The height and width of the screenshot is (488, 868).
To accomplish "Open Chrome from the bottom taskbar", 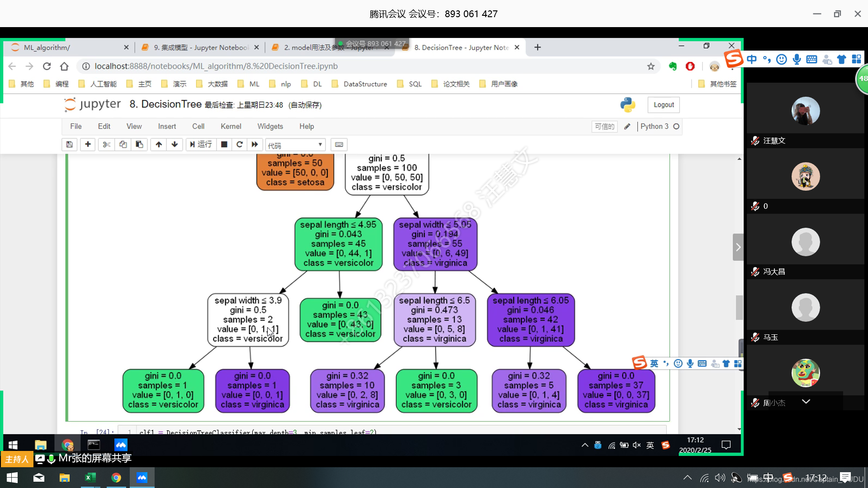I will (x=116, y=478).
